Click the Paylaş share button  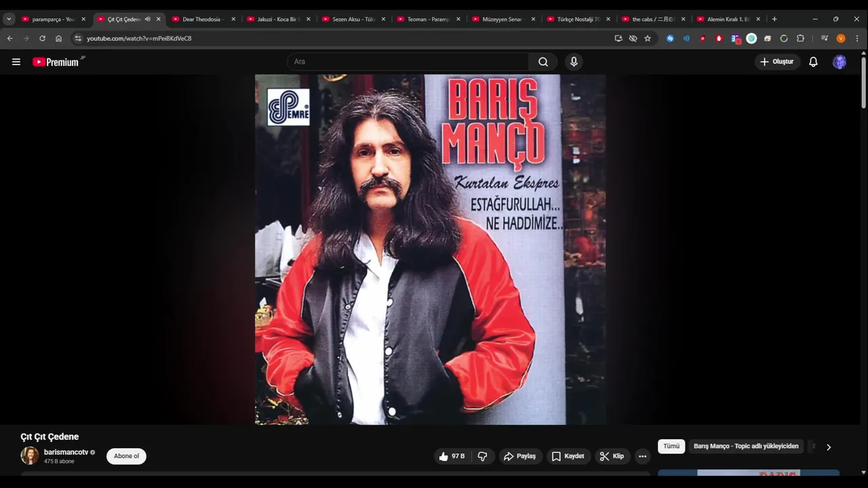pyautogui.click(x=519, y=456)
